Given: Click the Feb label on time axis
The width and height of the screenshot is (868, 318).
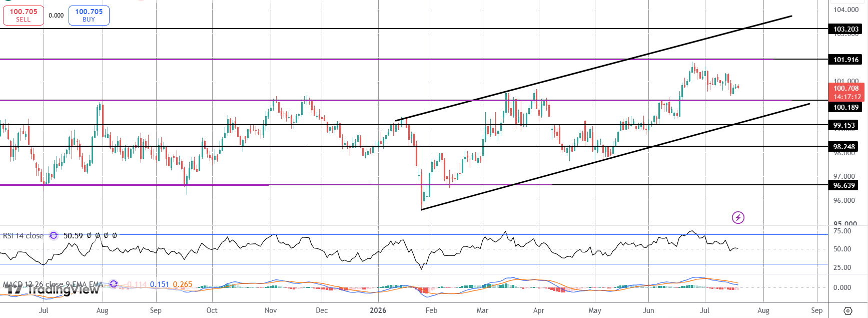Looking at the screenshot, I should click(x=431, y=310).
